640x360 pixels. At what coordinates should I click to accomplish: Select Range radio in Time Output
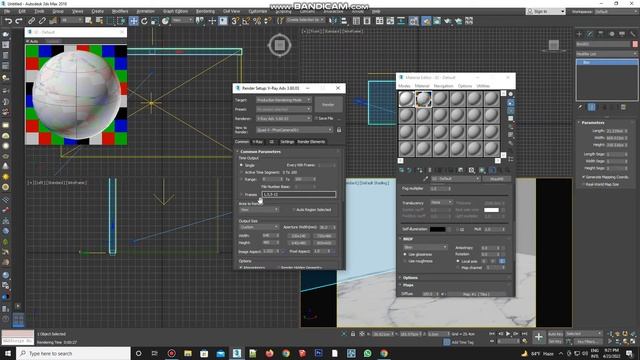[x=241, y=179]
